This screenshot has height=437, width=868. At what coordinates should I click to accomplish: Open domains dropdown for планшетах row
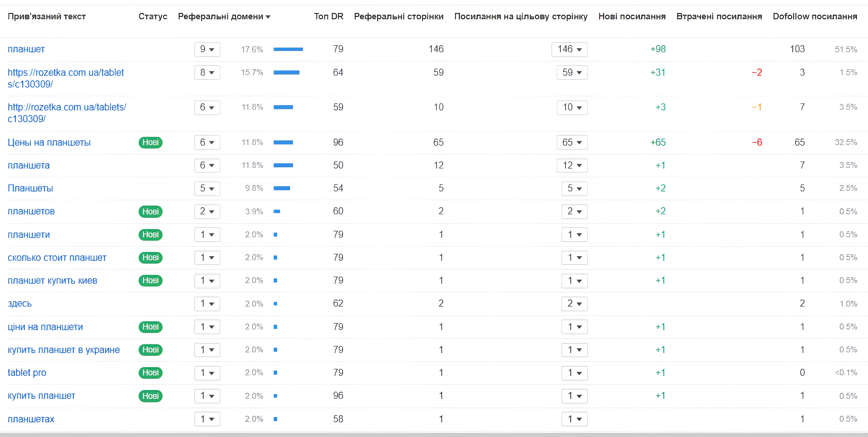(207, 419)
